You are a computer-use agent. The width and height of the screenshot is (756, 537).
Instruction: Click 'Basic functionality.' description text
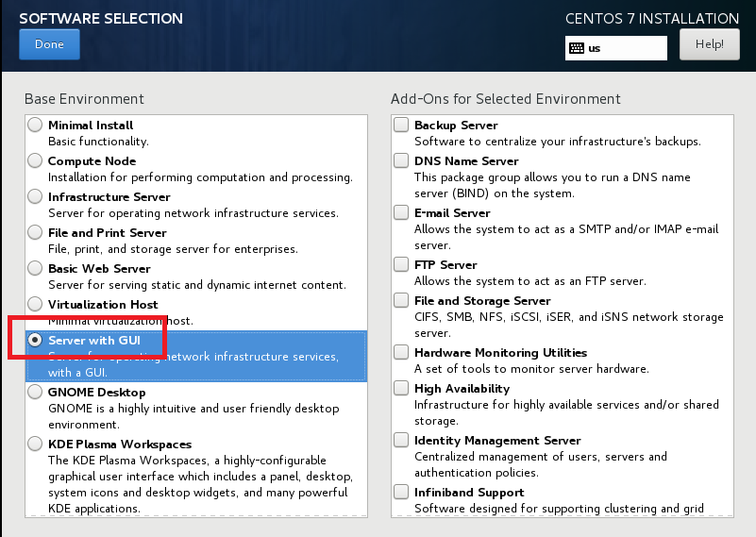pos(98,142)
